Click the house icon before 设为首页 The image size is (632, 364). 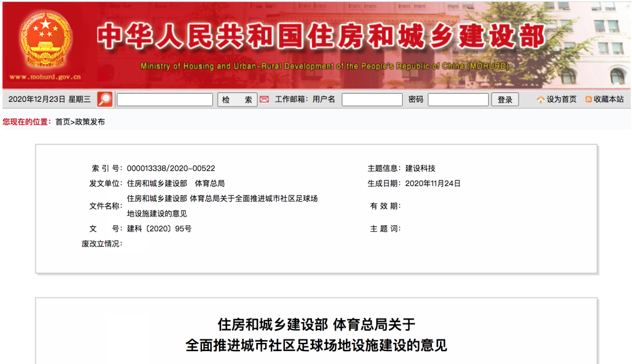(540, 99)
